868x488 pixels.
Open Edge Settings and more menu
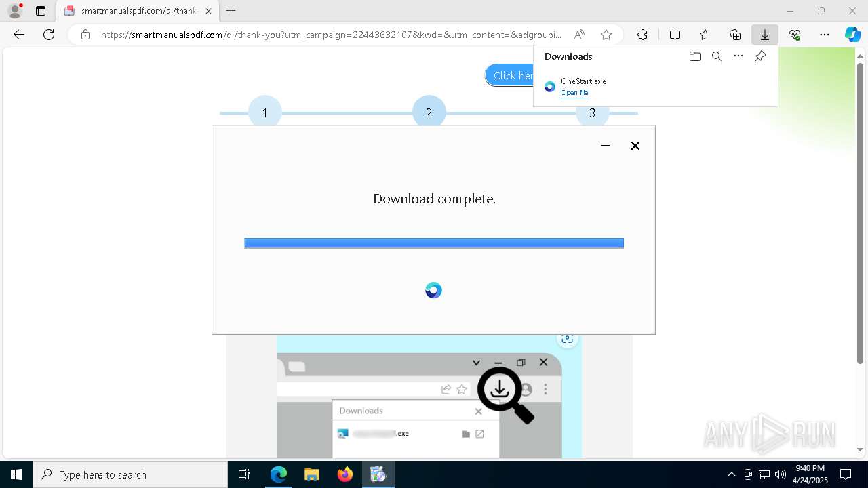pos(825,35)
